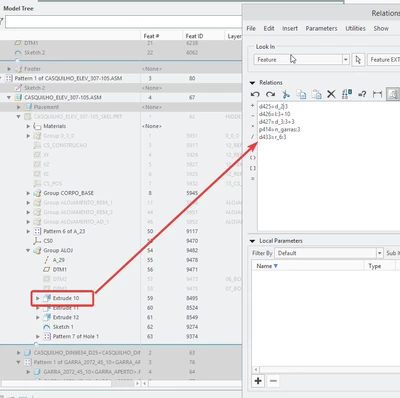This screenshot has width=400, height=398.
Task: Open the Look In dropdown arrow
Action: coord(346,60)
